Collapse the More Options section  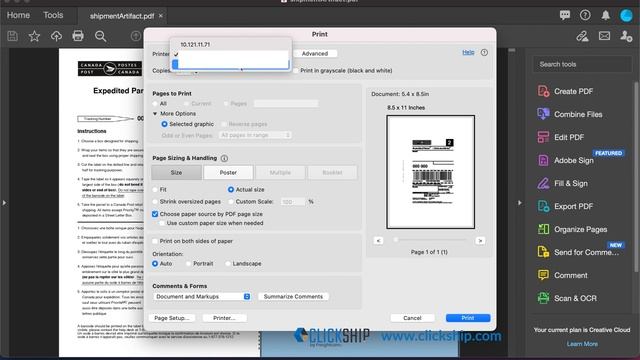coord(155,114)
